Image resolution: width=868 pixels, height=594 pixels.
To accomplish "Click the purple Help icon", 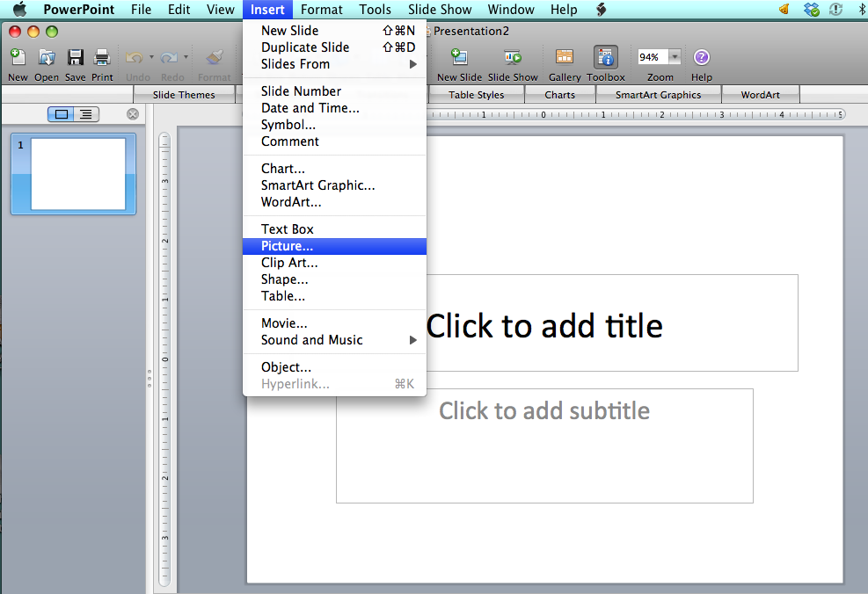I will click(x=701, y=58).
